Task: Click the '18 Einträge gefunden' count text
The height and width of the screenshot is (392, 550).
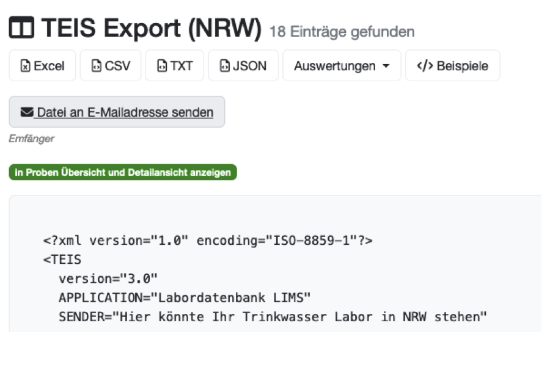Action: coord(342,32)
